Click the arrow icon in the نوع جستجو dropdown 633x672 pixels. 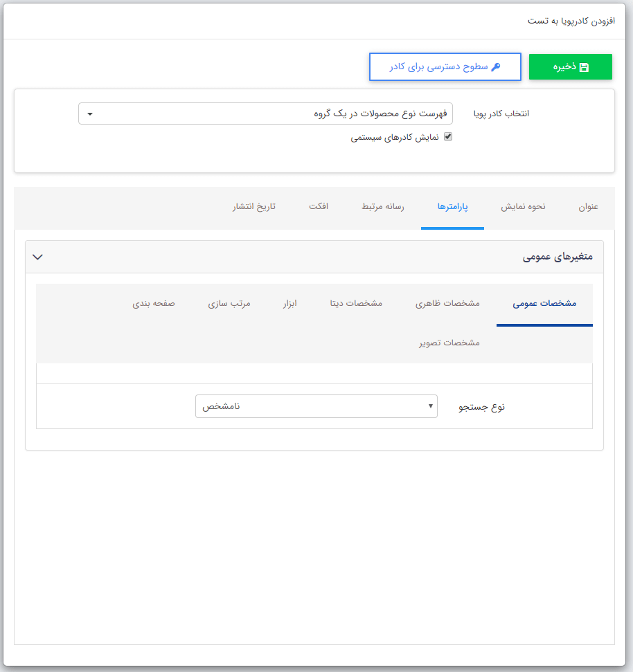tap(429, 406)
